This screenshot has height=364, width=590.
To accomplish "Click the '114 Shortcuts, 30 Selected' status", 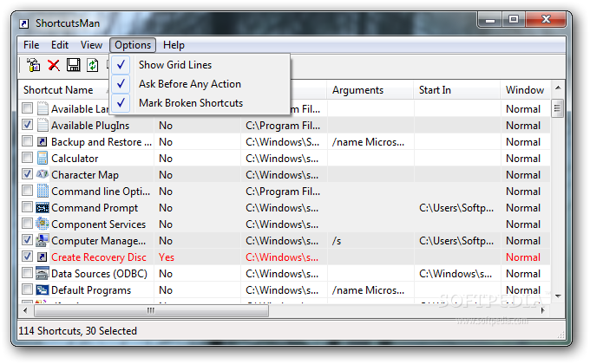I will click(78, 331).
